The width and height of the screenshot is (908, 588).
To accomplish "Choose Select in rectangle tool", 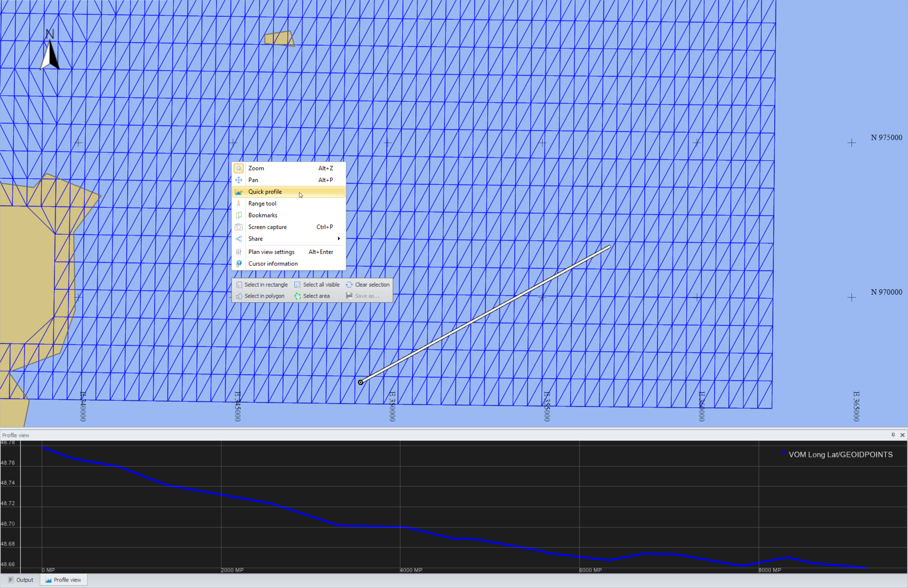I will pyautogui.click(x=262, y=285).
